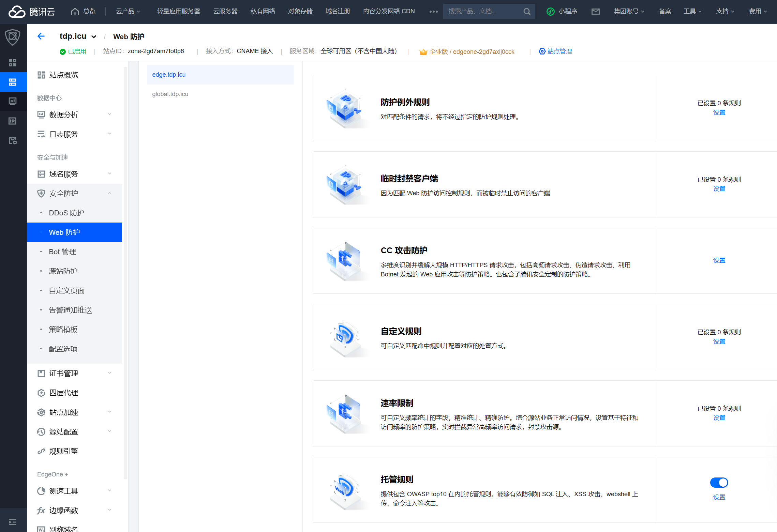Click the enterprise plan crown icon
The image size is (777, 532).
coord(423,52)
